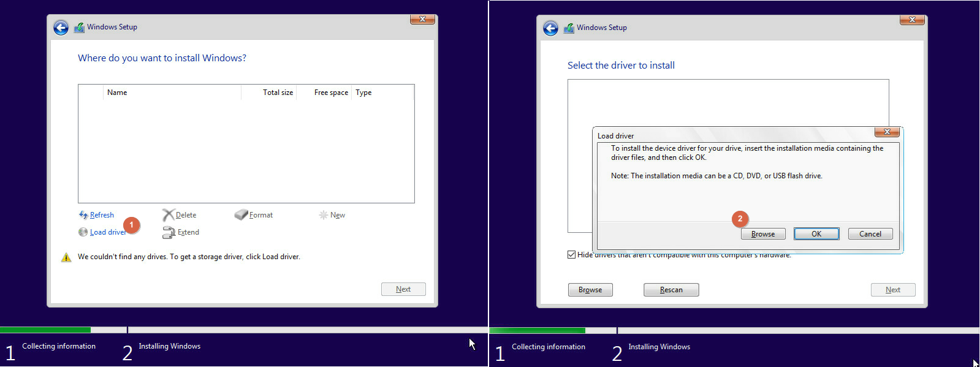This screenshot has height=367, width=980.
Task: Click the Load driver text link
Action: tap(107, 232)
